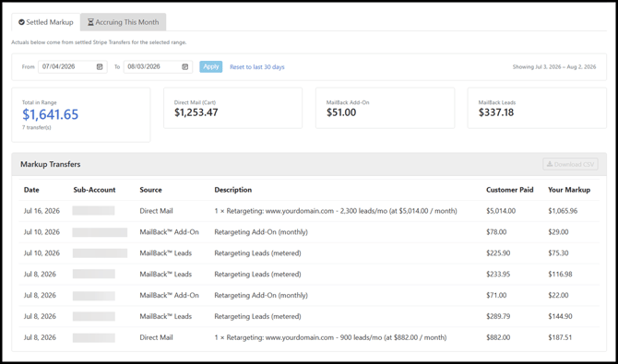Click the $289.79 customer paid value
Screen dimensions: 618x364
pos(498,316)
